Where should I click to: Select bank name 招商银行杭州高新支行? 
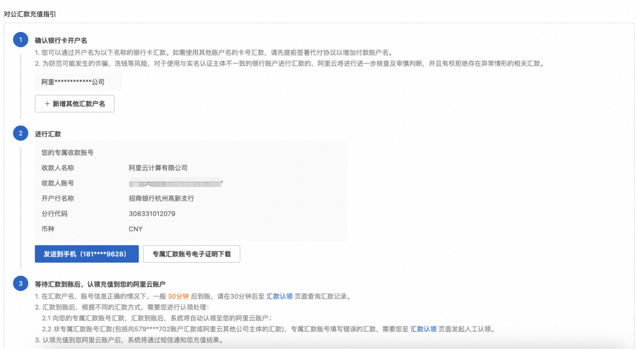pyautogui.click(x=161, y=198)
